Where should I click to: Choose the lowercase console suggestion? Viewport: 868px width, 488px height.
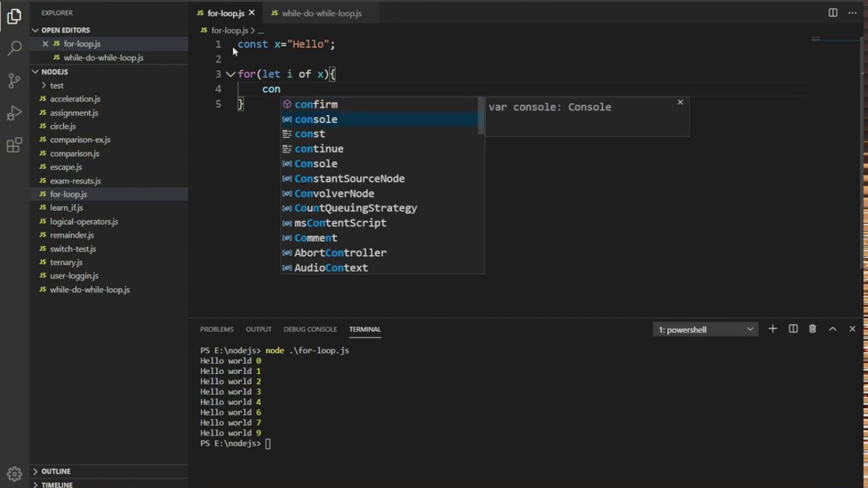pyautogui.click(x=380, y=119)
